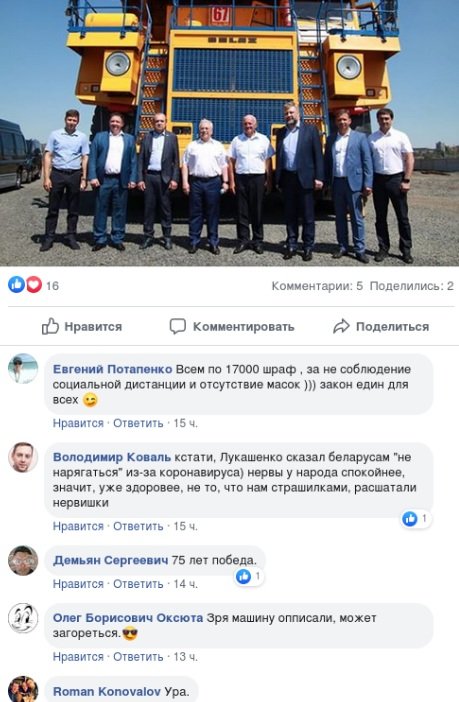Open Демьян Сергеевич's profile avatar
Viewport: 459px width, 702px height.
[23, 561]
